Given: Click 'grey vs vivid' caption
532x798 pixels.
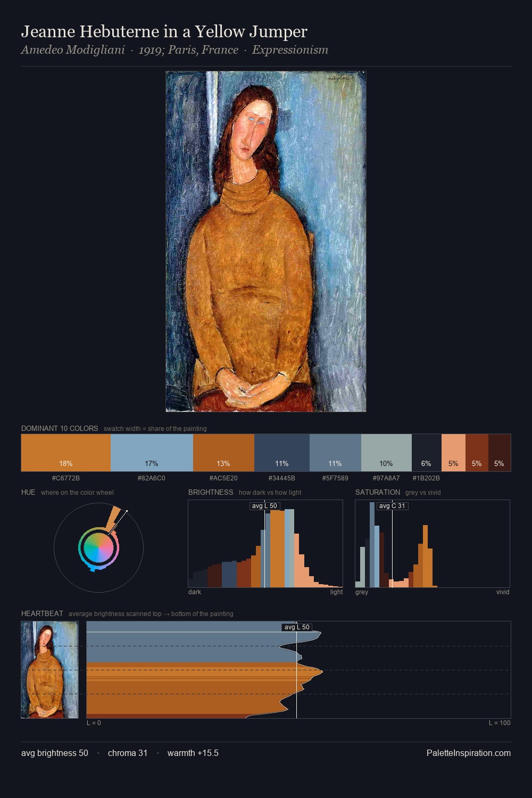Looking at the screenshot, I should click(x=423, y=492).
